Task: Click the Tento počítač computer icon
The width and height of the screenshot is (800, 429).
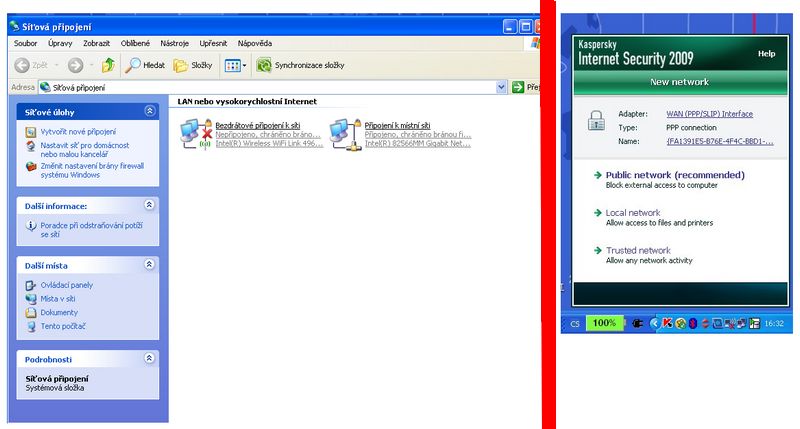Action: point(31,326)
